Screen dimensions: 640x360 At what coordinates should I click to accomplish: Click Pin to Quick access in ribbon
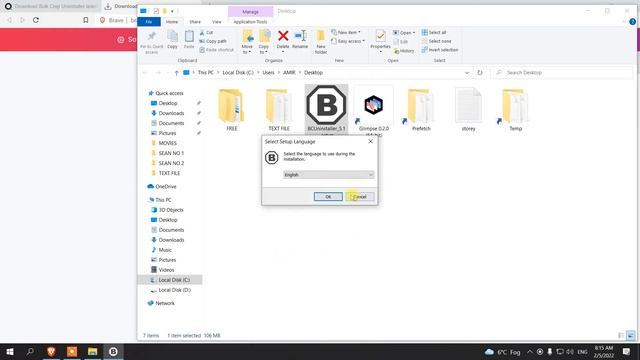(151, 42)
